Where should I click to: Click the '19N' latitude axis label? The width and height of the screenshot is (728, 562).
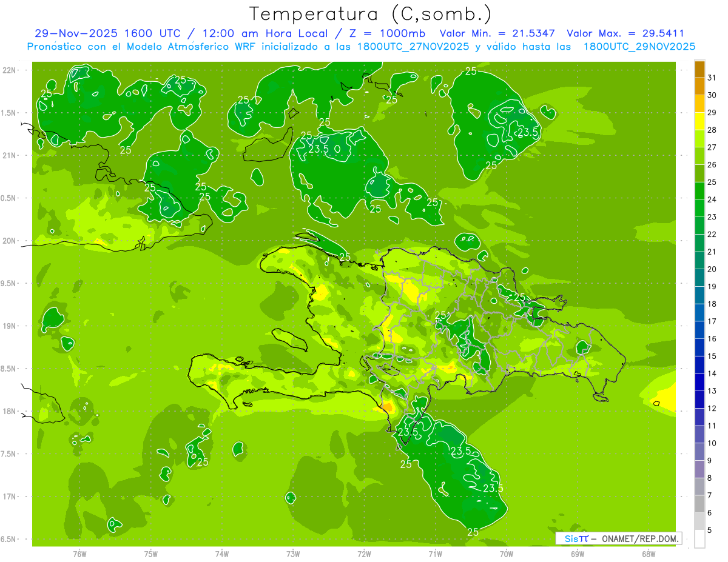pos(10,326)
